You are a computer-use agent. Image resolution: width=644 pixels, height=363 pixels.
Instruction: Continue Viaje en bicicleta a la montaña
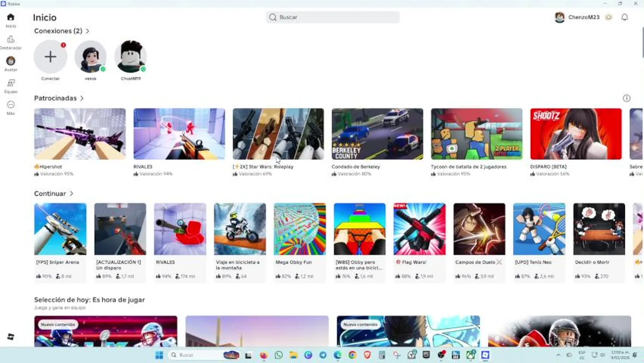tap(240, 229)
